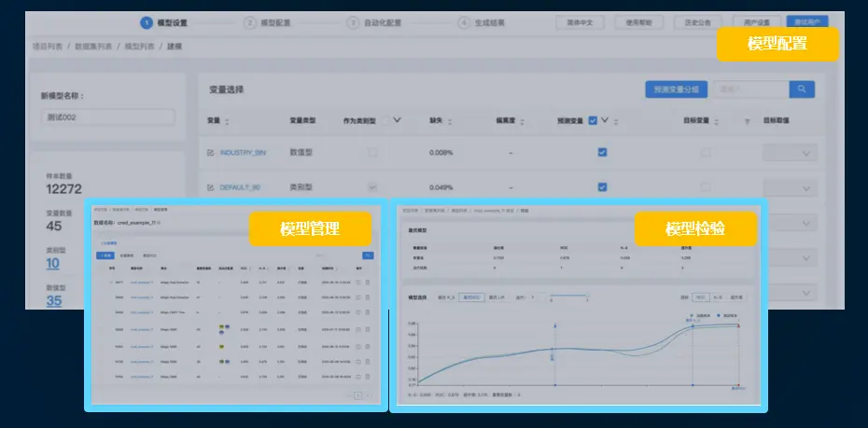Toggle 预测变量 checkbox for DEFAULT_90 row
Screen dimensions: 868x428
tap(603, 187)
